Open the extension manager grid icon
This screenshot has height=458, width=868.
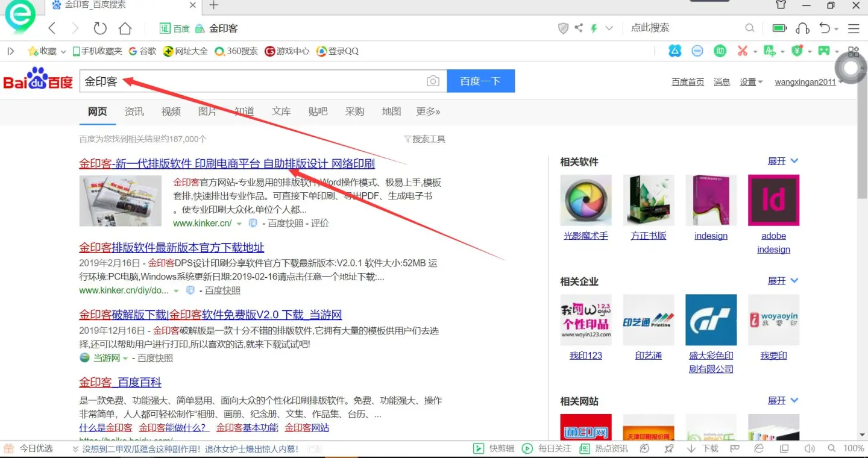click(854, 51)
